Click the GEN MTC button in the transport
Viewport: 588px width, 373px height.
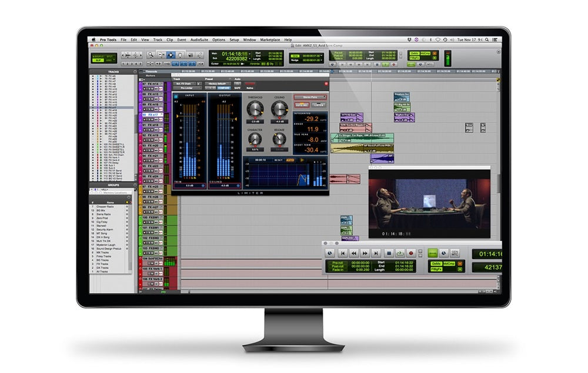click(455, 253)
